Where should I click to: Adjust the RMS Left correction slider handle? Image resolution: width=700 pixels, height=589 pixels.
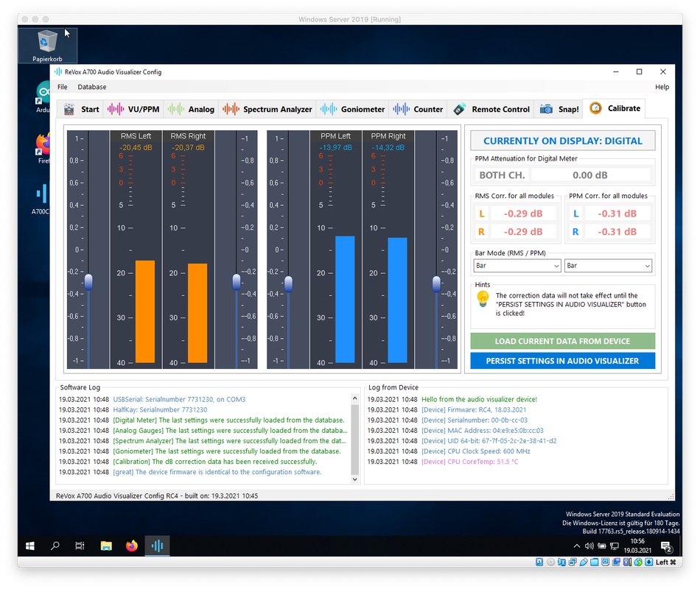point(88,282)
